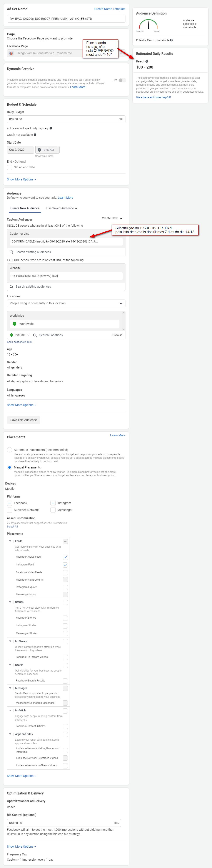Click the search icon under Customer List
The width and height of the screenshot is (212, 868).
coord(12,252)
